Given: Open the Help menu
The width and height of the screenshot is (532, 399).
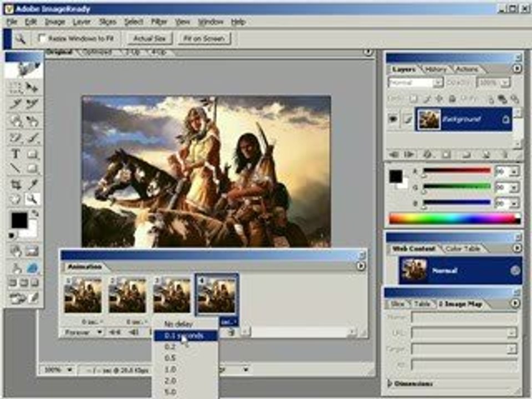Looking at the screenshot, I should point(238,22).
